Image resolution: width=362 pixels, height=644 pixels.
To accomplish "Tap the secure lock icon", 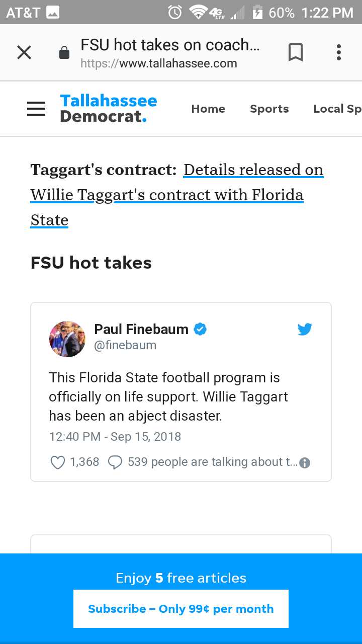I will click(64, 53).
